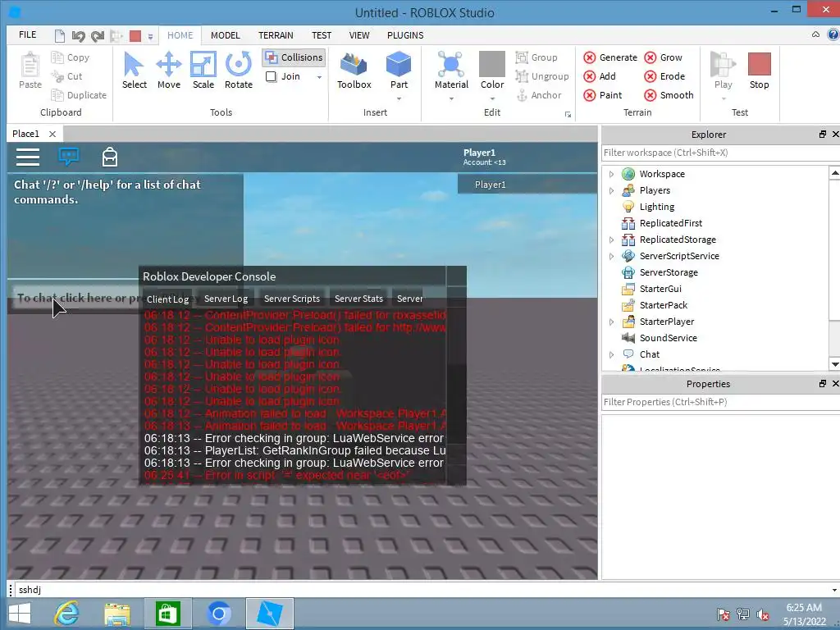The height and width of the screenshot is (630, 840).
Task: Click Generate terrain
Action: 610,57
